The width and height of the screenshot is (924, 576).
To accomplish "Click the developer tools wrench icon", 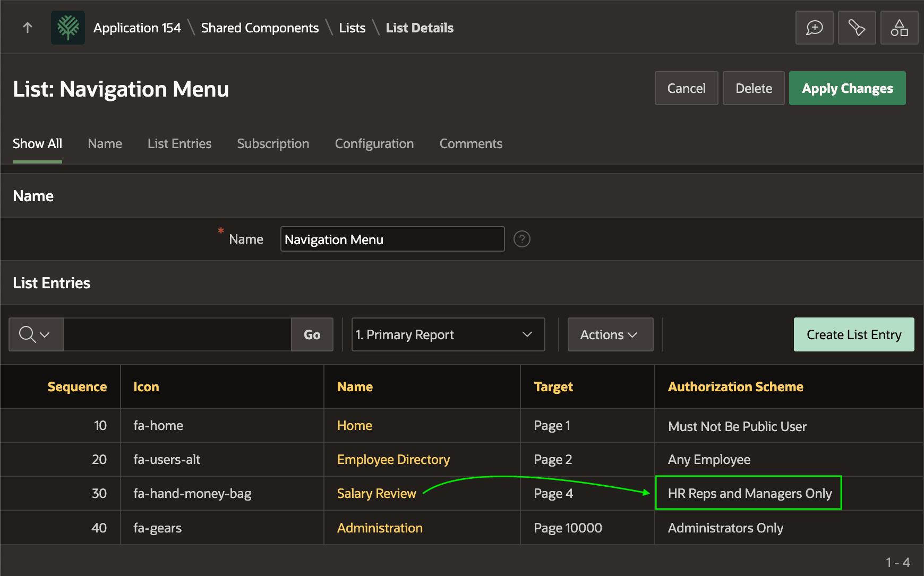I will tap(857, 28).
